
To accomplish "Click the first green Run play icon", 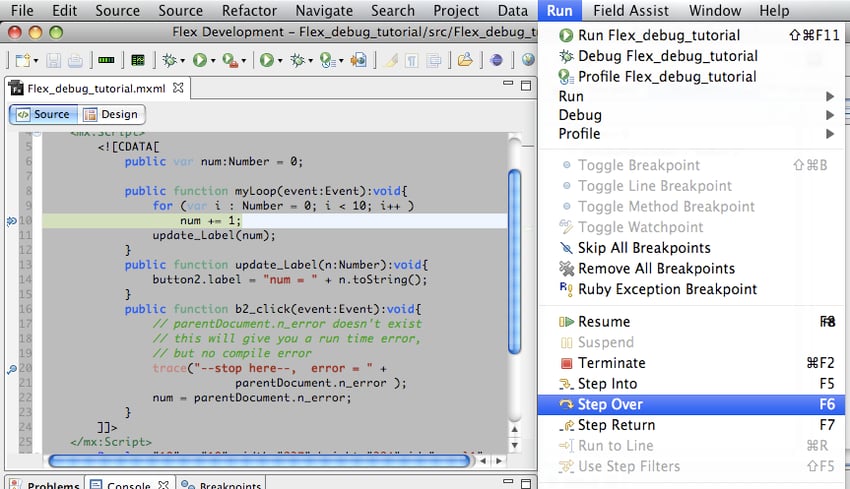I will [x=200, y=60].
